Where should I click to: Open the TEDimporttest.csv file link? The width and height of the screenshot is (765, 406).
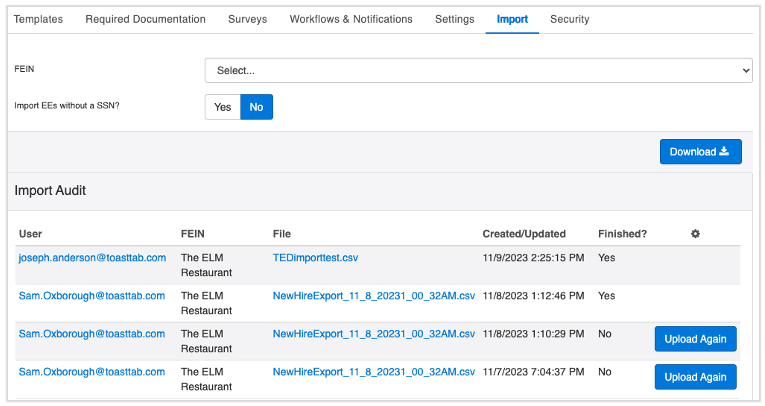(x=315, y=258)
